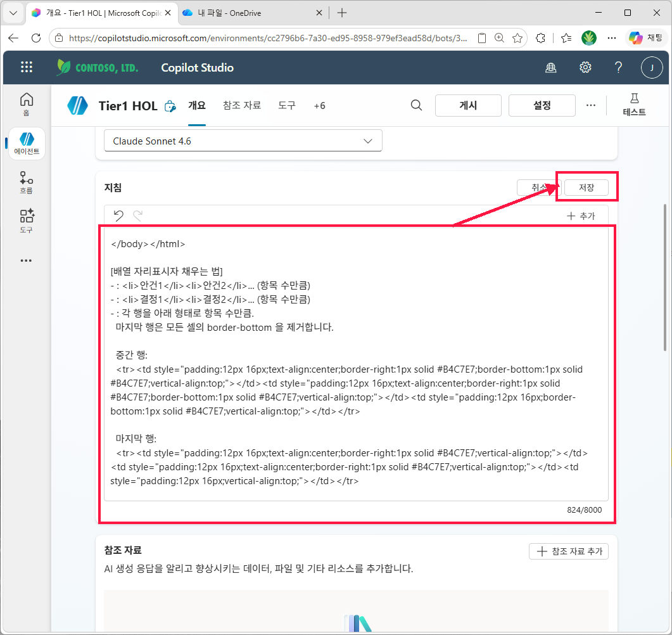The image size is (672, 635).
Task: Expand the Claude Sonnet 4.6 model dropdown
Action: pyautogui.click(x=243, y=141)
